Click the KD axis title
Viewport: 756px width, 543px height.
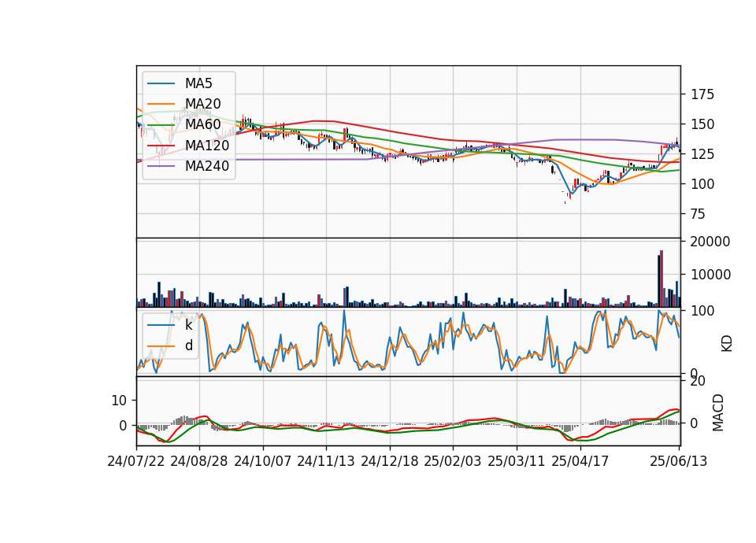tap(727, 344)
